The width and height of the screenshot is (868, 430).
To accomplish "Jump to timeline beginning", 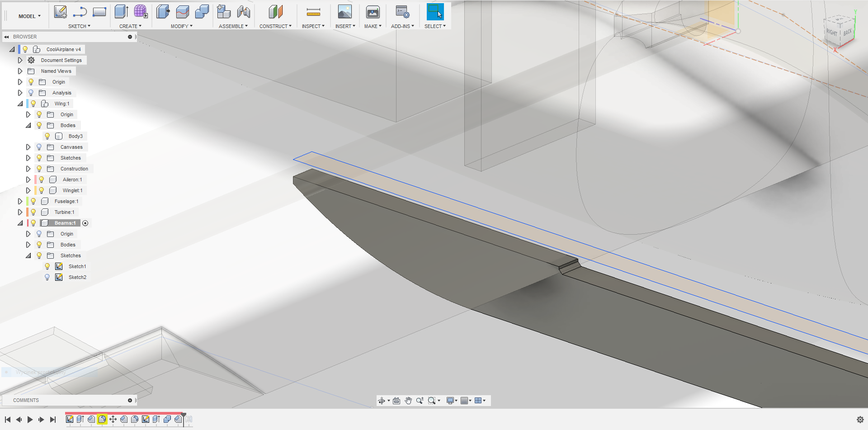I will pos(8,420).
